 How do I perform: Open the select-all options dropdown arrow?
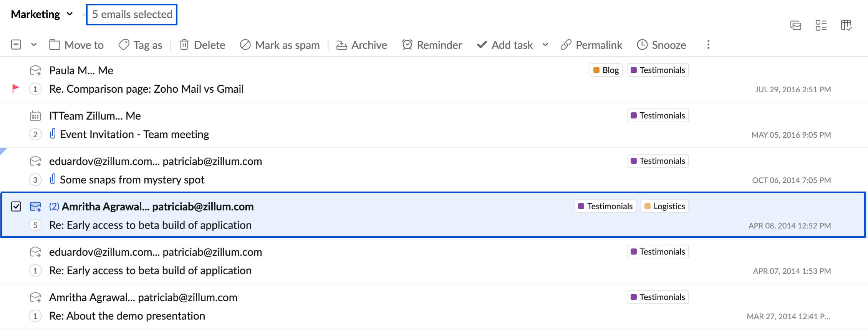pyautogui.click(x=34, y=45)
